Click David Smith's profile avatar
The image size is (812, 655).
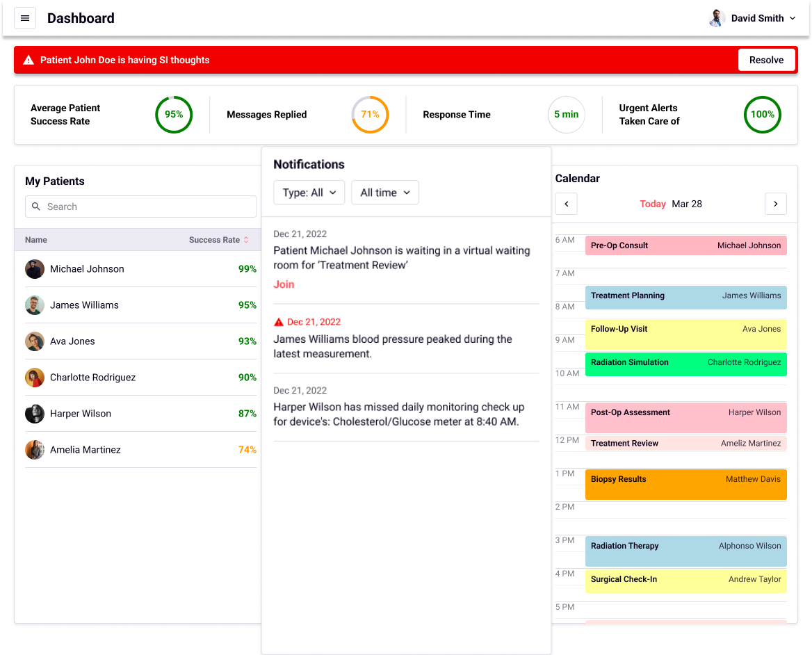717,18
